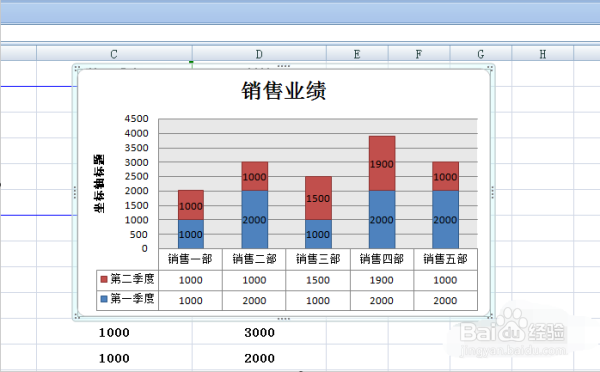Click the chart title 销售业绩

[x=284, y=91]
